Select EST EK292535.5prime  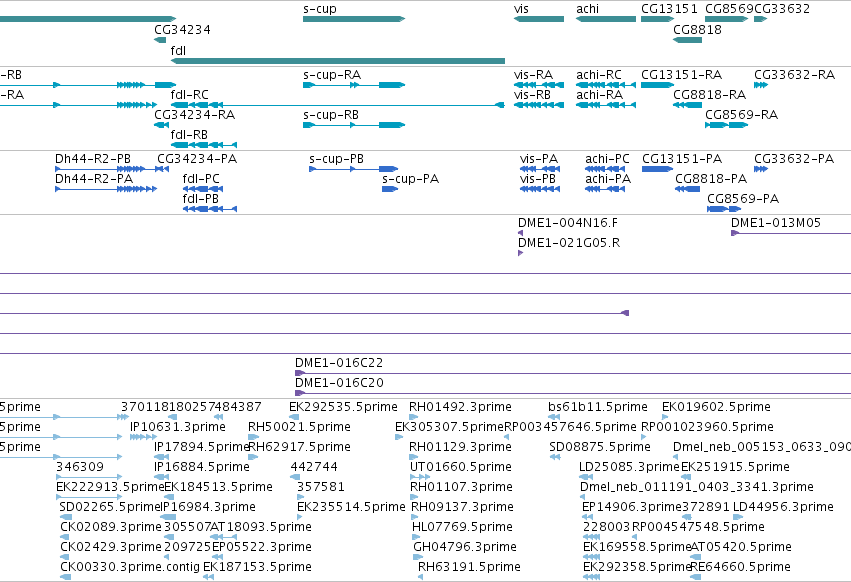[x=294, y=417]
